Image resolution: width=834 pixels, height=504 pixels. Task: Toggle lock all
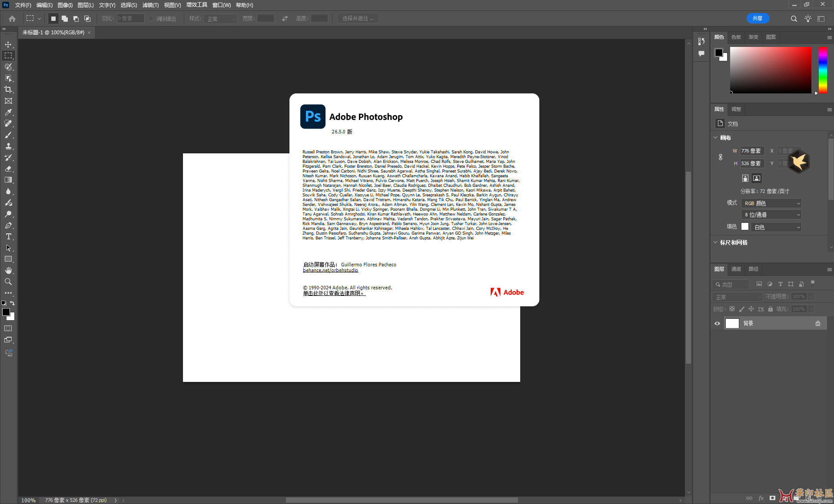770,309
